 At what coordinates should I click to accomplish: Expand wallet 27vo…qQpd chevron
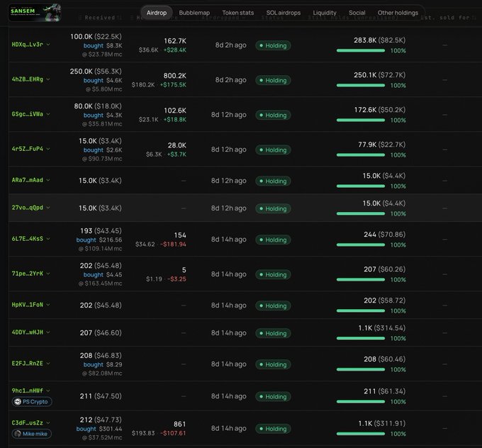point(48,208)
